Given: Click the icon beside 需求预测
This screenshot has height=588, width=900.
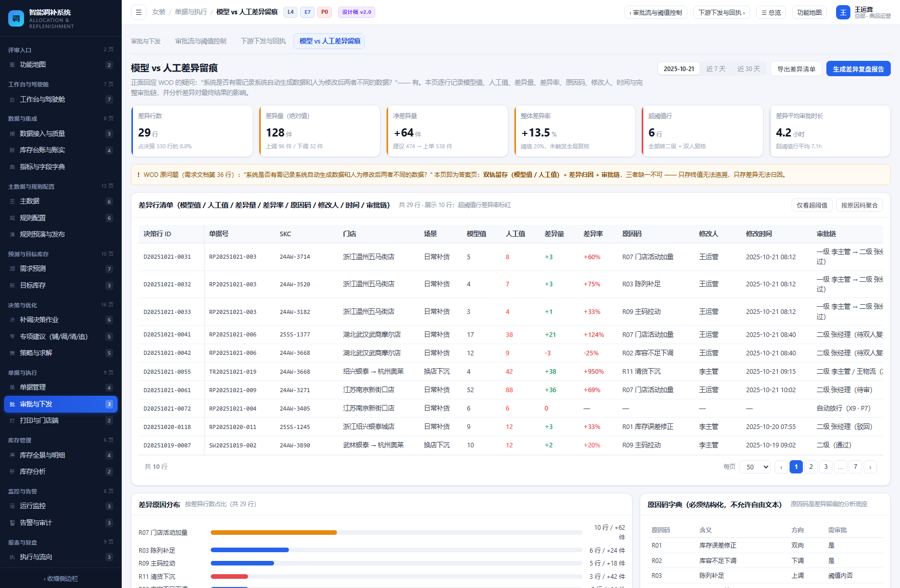Looking at the screenshot, I should tap(12, 269).
